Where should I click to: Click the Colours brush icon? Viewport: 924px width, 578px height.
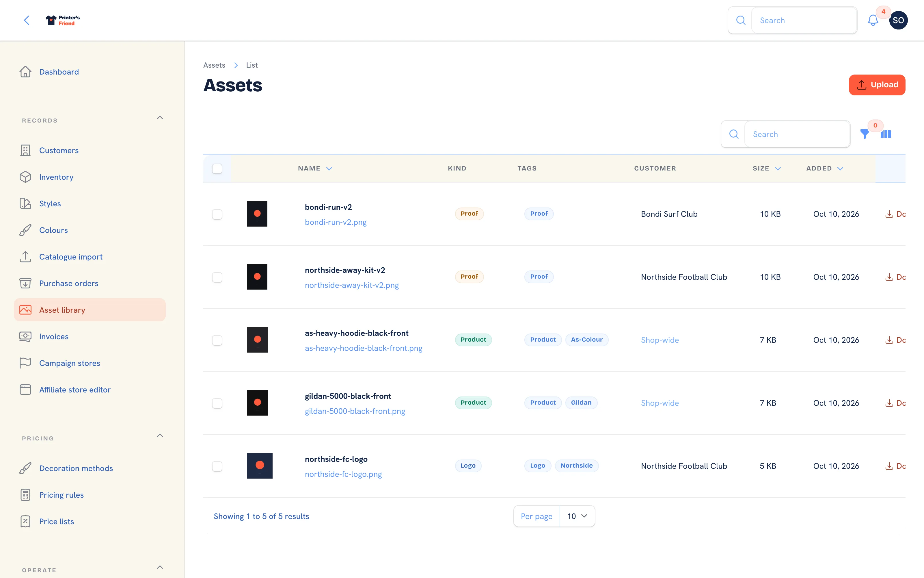pos(25,230)
